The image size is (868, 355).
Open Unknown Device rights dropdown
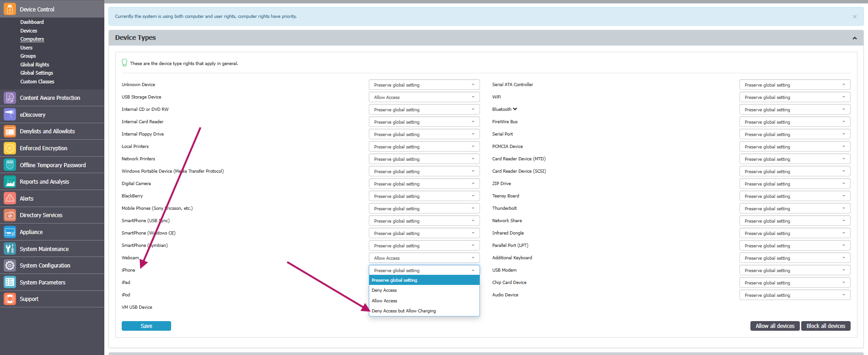424,85
